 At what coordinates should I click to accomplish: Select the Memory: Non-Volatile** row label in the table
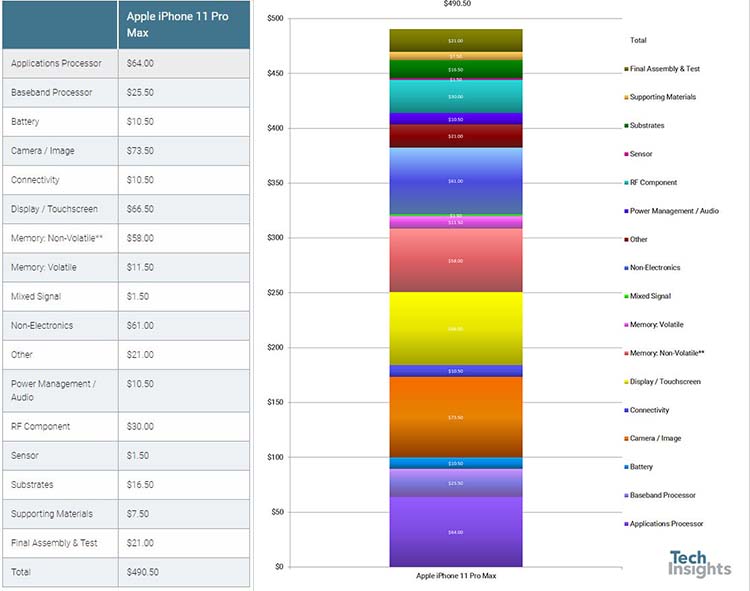tap(56, 238)
